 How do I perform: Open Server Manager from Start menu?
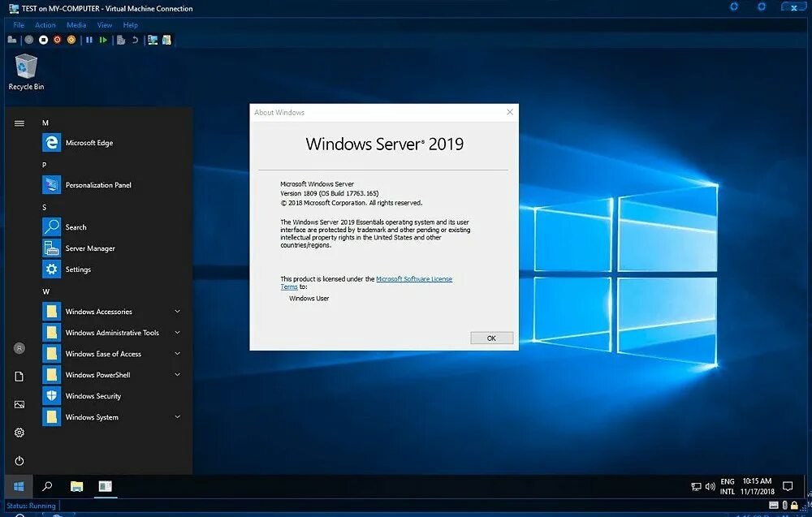89,248
